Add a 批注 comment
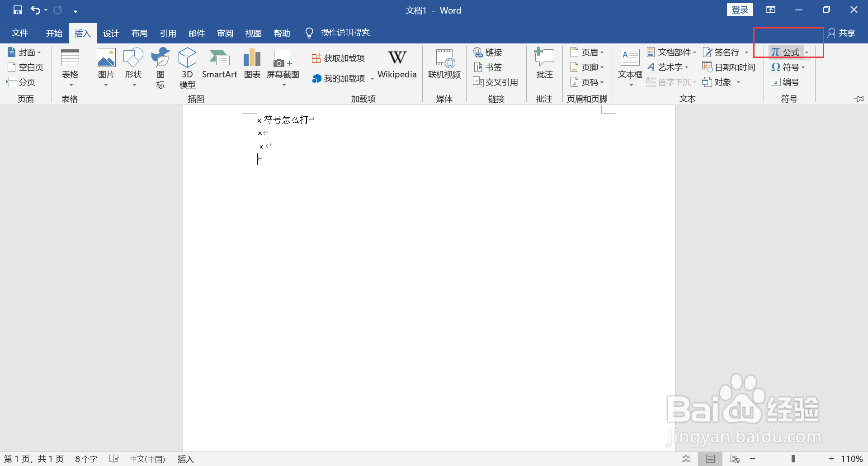The width and height of the screenshot is (868, 466). [x=544, y=63]
